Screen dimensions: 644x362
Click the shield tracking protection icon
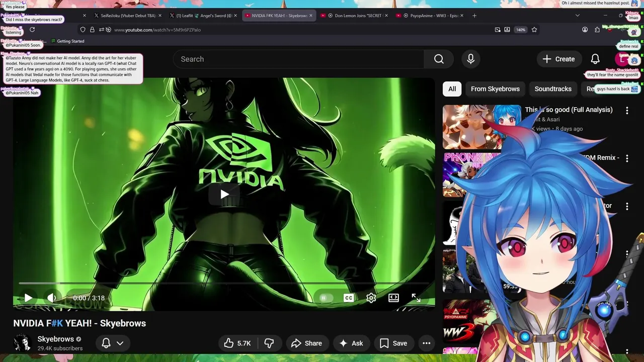click(83, 30)
